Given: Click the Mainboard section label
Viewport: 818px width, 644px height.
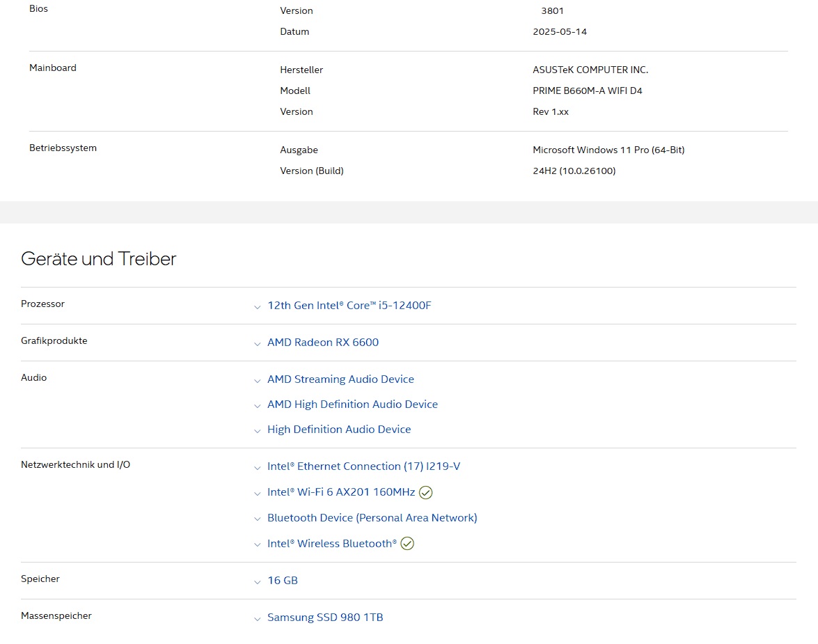Looking at the screenshot, I should click(53, 68).
